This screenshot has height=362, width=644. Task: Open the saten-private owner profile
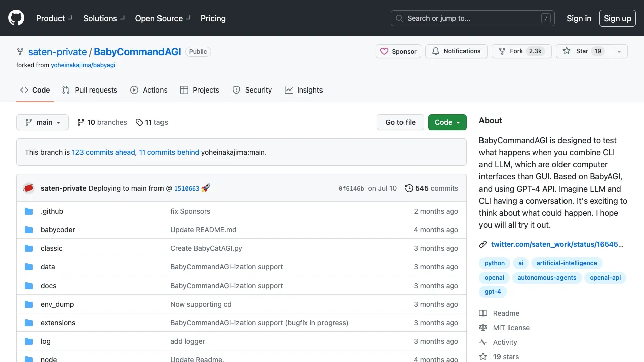click(x=57, y=52)
